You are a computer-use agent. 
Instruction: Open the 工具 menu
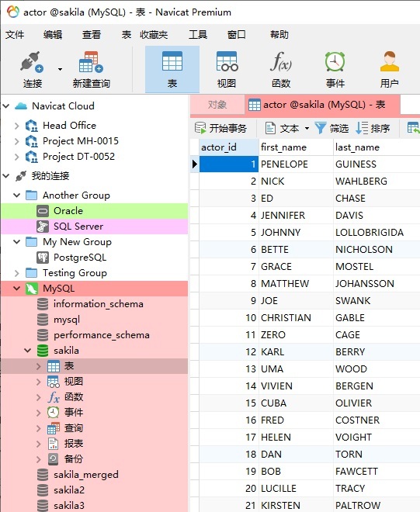click(x=198, y=34)
